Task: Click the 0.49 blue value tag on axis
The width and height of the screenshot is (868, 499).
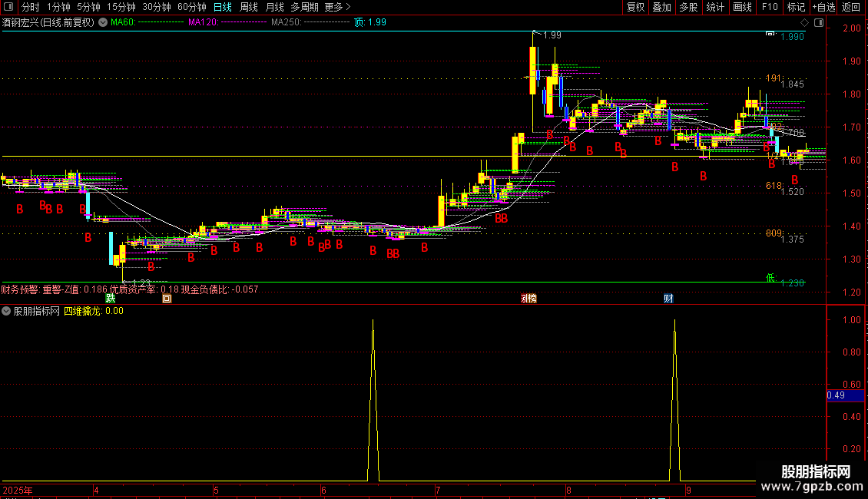Action: click(845, 395)
